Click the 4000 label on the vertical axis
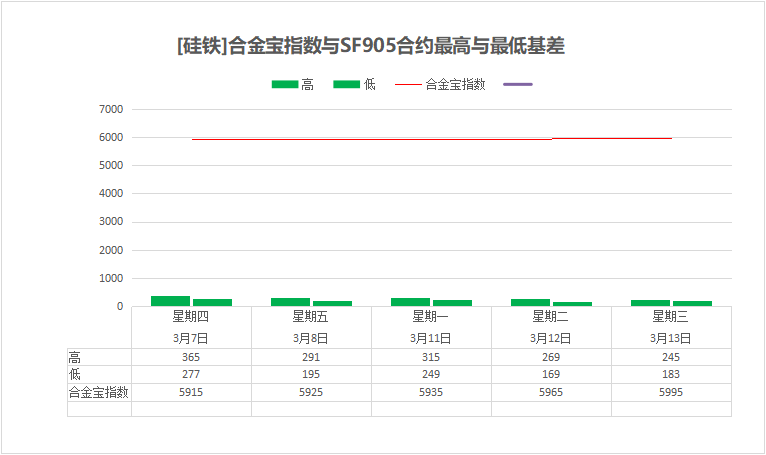 tap(110, 194)
